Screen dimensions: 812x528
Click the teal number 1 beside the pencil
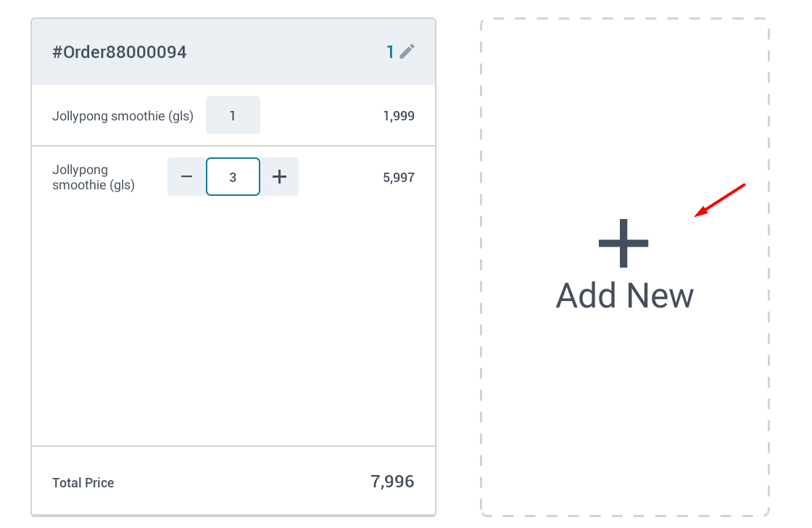point(390,52)
